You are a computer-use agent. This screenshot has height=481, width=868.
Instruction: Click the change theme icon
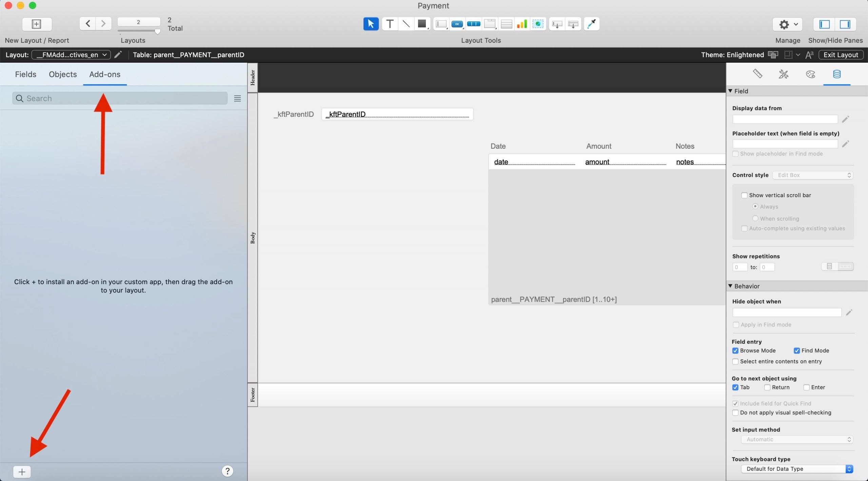click(773, 55)
